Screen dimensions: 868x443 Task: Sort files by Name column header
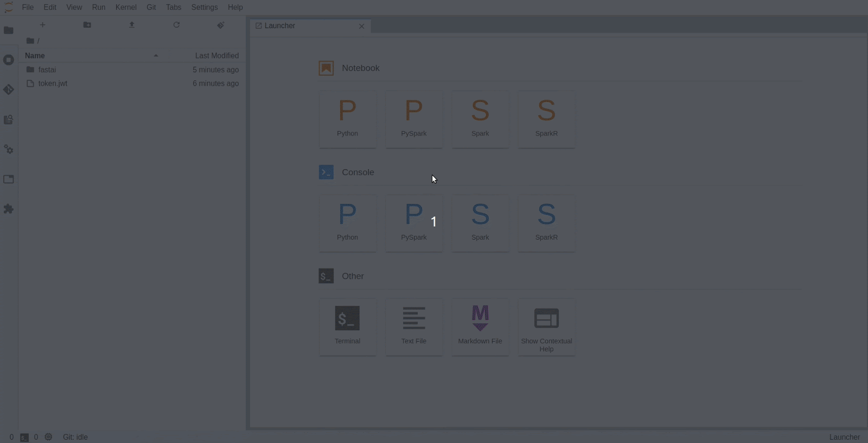[x=35, y=56]
